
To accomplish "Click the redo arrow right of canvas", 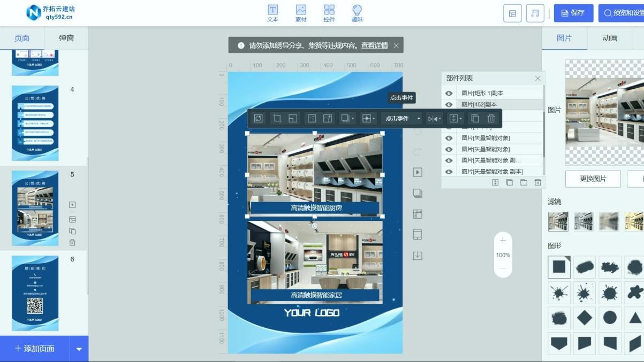I will click(x=418, y=152).
